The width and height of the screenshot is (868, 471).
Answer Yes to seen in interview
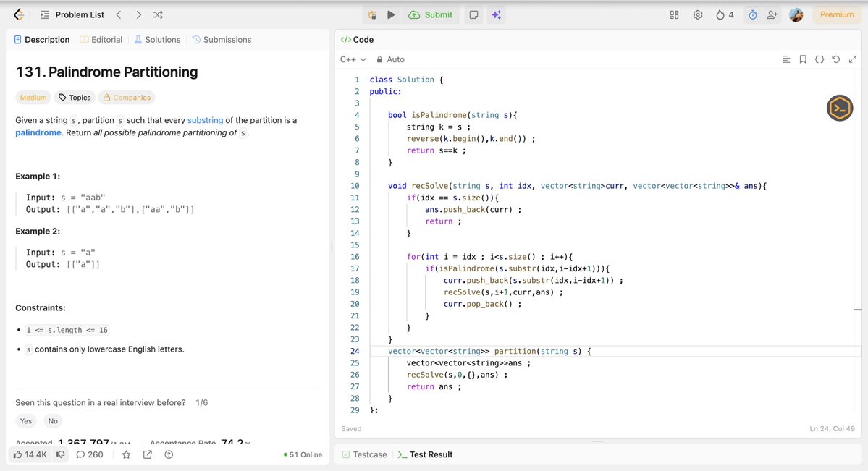click(x=26, y=420)
